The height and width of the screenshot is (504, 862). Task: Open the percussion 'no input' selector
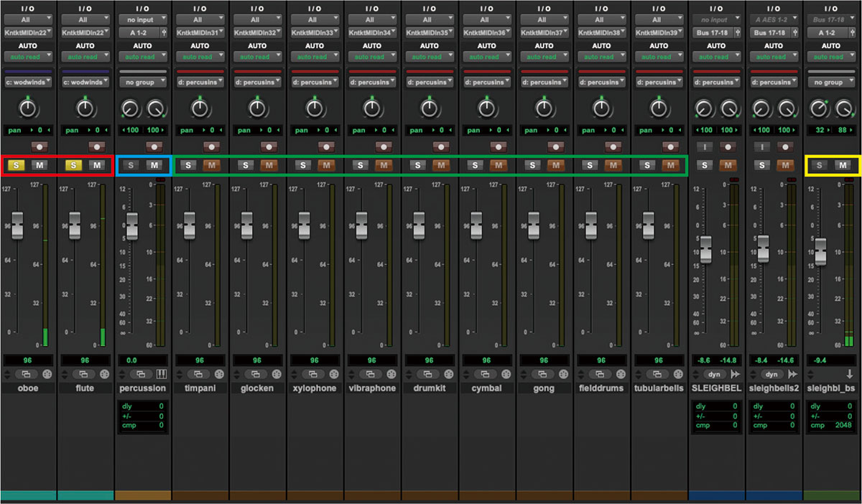[142, 20]
